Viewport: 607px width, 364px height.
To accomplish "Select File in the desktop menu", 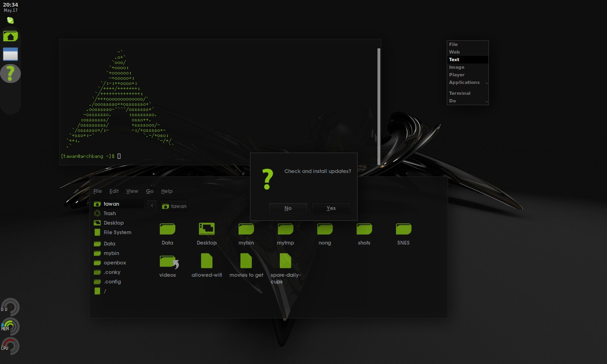I will click(468, 45).
